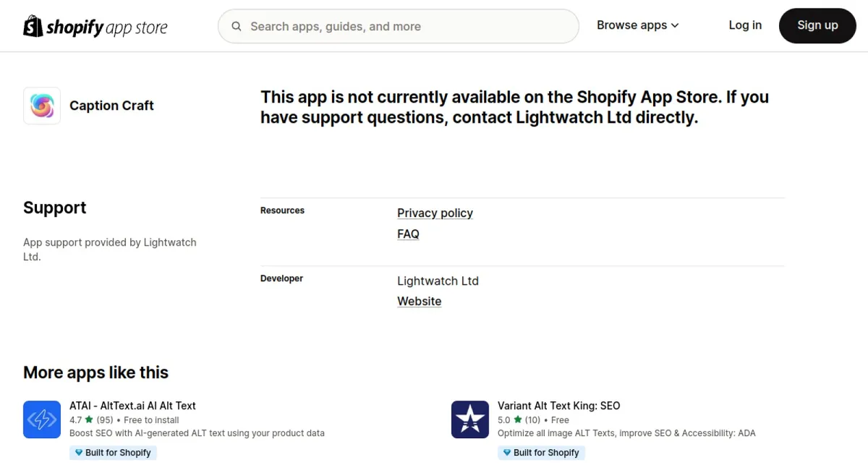Click the App support provided by Lightwatch text
868x470 pixels.
[110, 249]
